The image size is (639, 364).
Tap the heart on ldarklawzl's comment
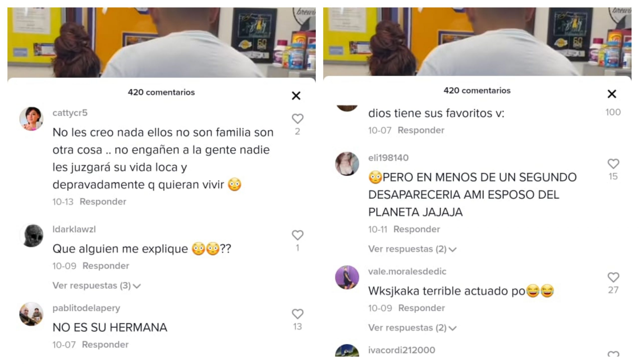click(x=297, y=235)
